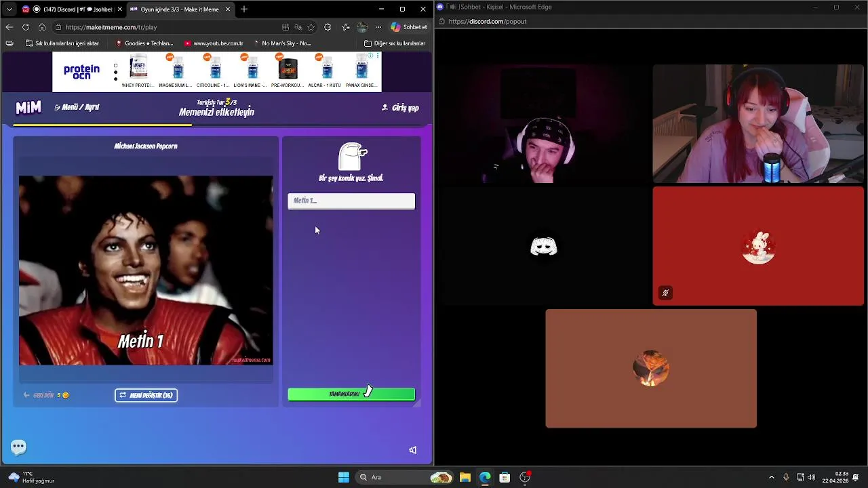Add this page to favorites

pos(311,27)
